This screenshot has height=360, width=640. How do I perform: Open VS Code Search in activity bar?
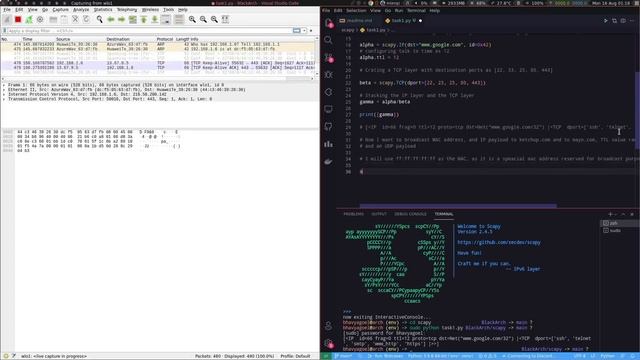[x=329, y=40]
